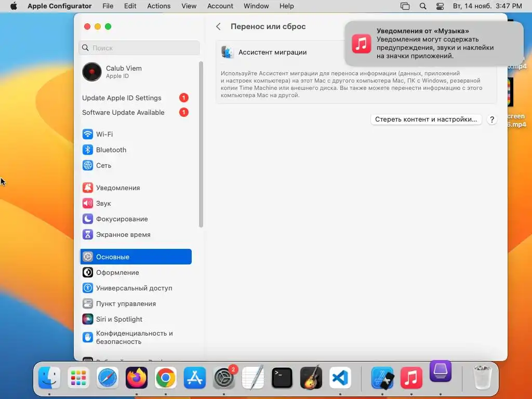Open Ассистент миграции row
532x399 pixels.
356,52
